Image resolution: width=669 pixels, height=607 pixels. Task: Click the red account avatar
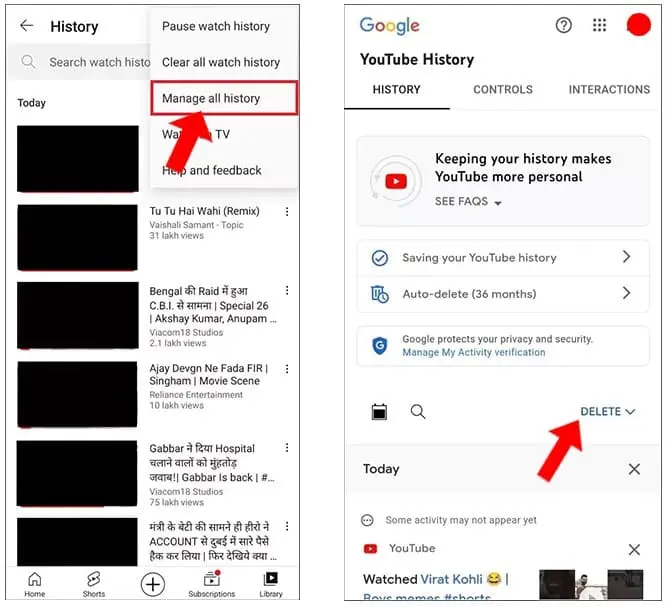[x=639, y=25]
